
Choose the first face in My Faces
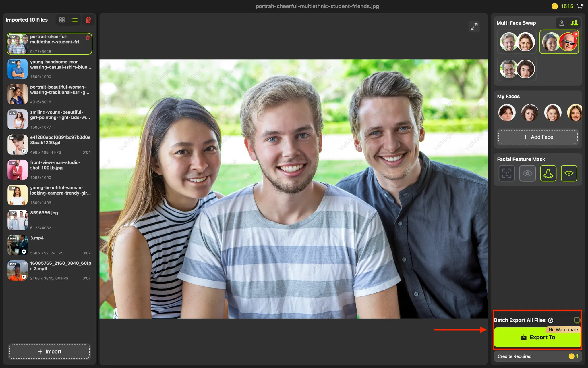[507, 112]
